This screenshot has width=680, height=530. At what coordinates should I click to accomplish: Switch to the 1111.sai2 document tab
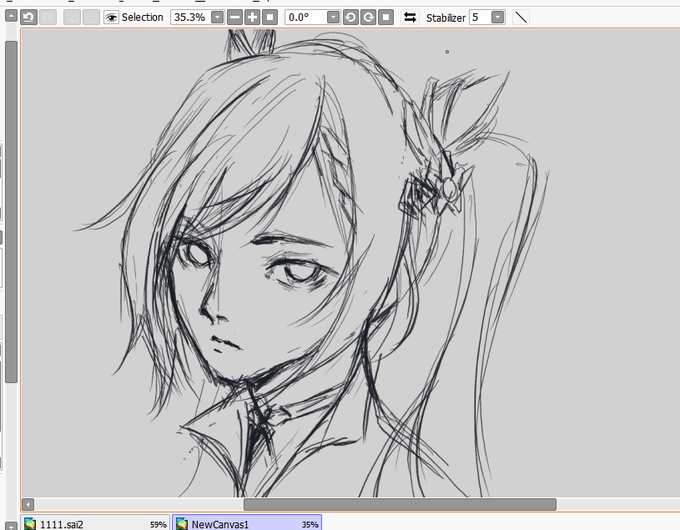pos(95,524)
